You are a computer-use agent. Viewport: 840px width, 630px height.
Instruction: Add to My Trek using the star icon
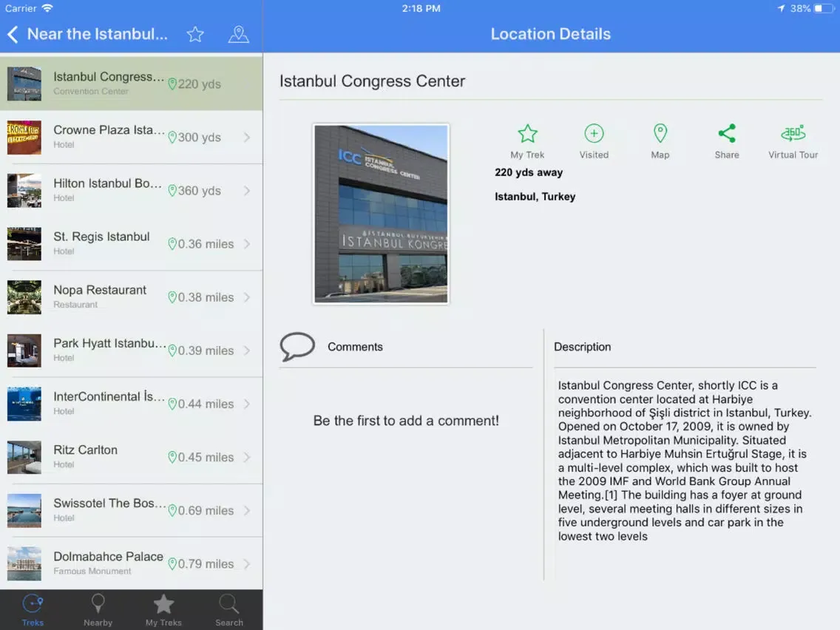pos(527,133)
